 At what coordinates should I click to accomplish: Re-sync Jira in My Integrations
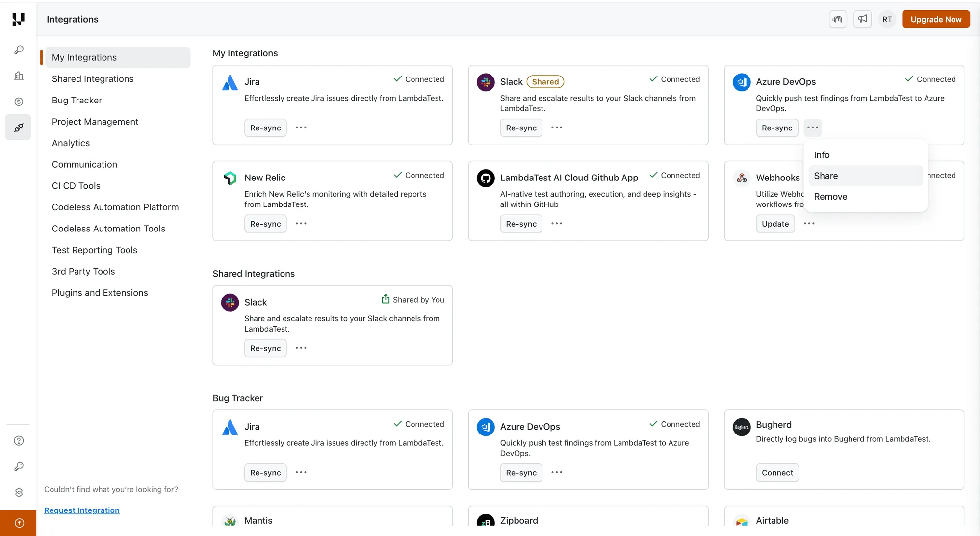265,128
